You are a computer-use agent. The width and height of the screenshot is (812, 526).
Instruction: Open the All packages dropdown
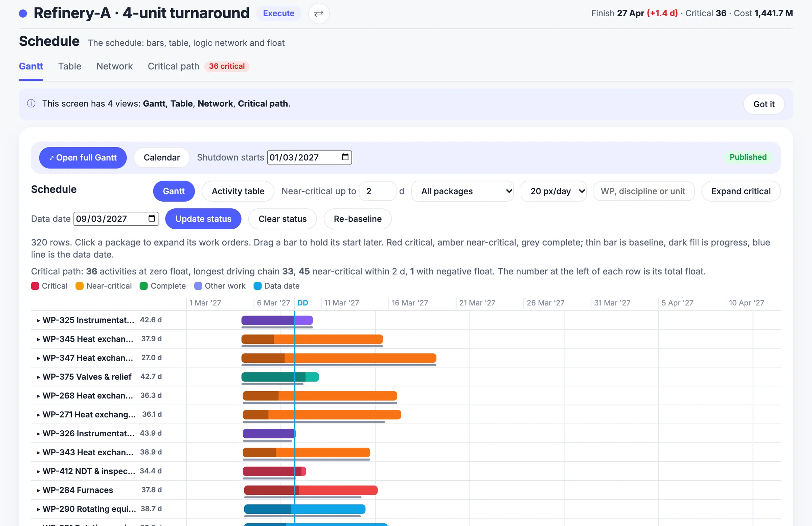463,191
